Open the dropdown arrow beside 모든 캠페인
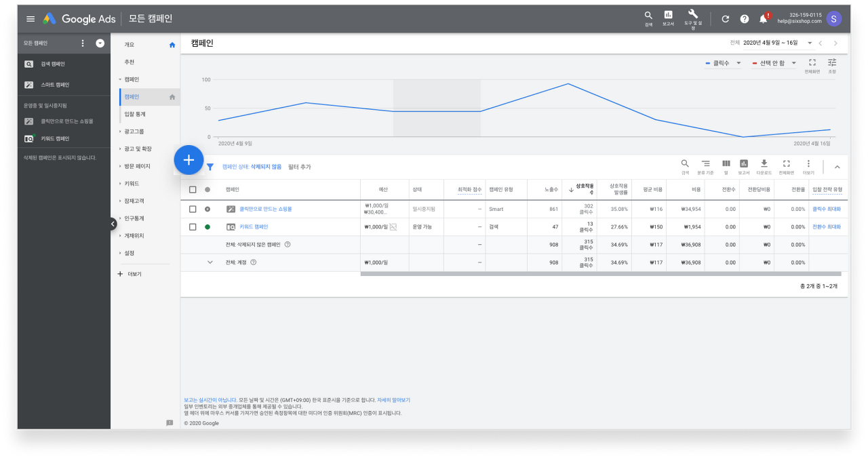Screen dimensions: 868x459 coord(100,43)
